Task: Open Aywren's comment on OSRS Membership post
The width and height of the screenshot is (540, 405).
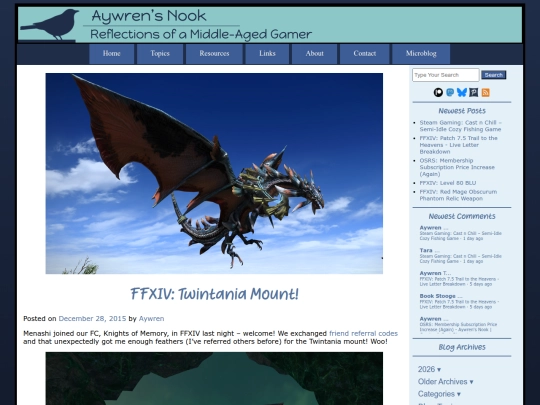Action: click(458, 324)
